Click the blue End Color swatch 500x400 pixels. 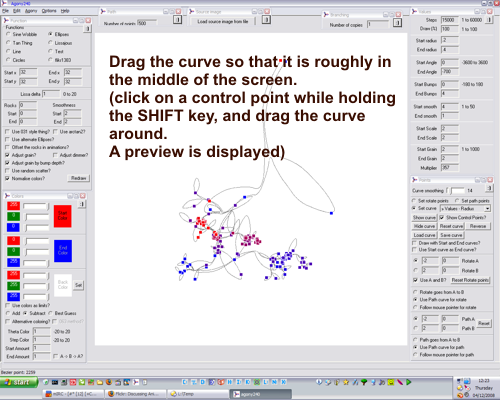pos(63,251)
